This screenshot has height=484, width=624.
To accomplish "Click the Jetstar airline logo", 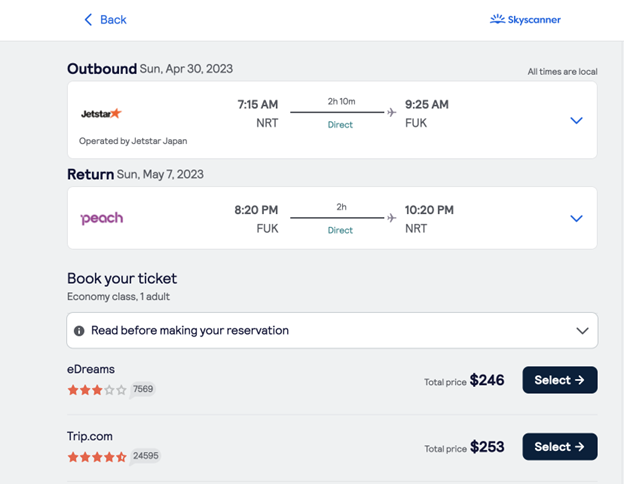I will (101, 113).
